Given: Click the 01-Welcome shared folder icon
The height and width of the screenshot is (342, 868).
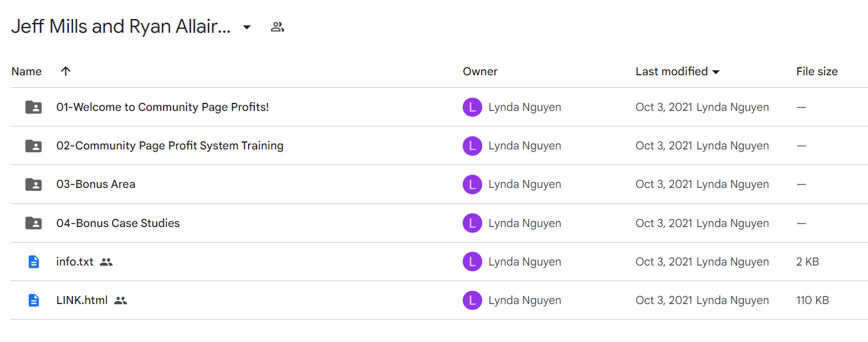Looking at the screenshot, I should click(34, 107).
